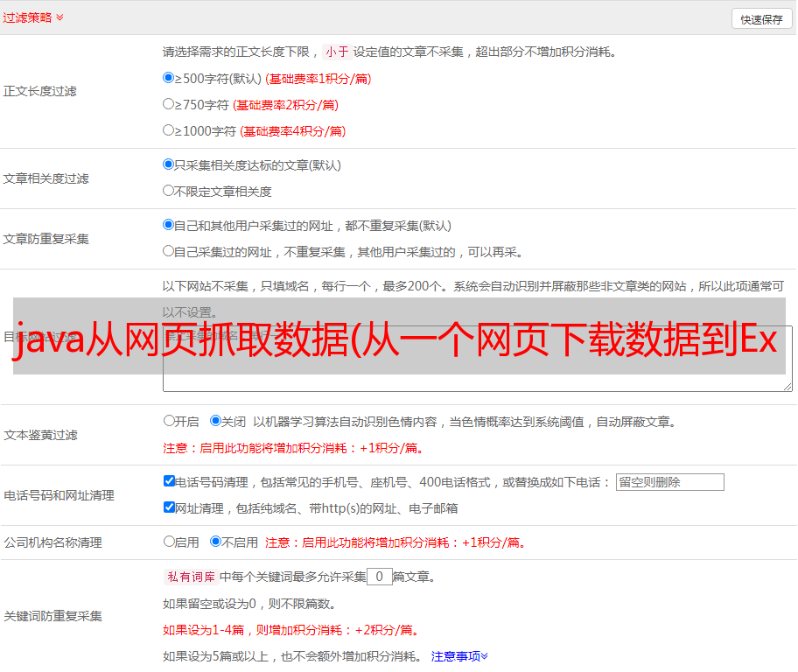This screenshot has height=672, width=798.
Task: Click the 文本鉴黄过滤 row label
Action: 41,435
